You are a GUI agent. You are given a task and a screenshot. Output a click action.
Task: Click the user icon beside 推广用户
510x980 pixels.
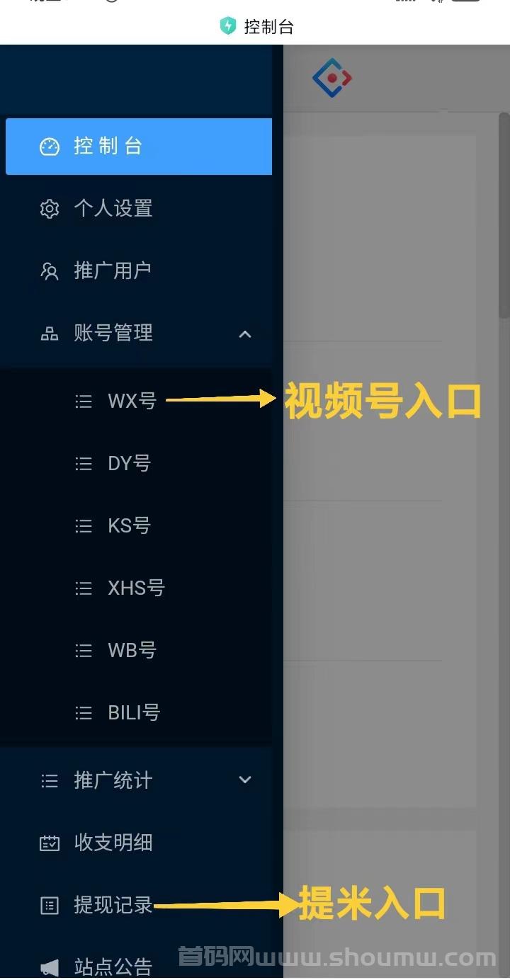click(x=50, y=271)
